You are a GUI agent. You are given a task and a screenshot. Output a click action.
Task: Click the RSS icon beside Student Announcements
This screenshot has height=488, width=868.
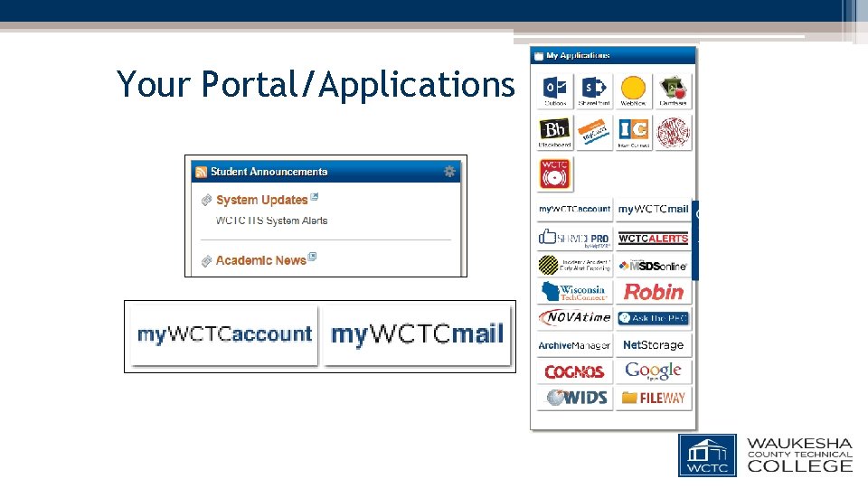(201, 172)
